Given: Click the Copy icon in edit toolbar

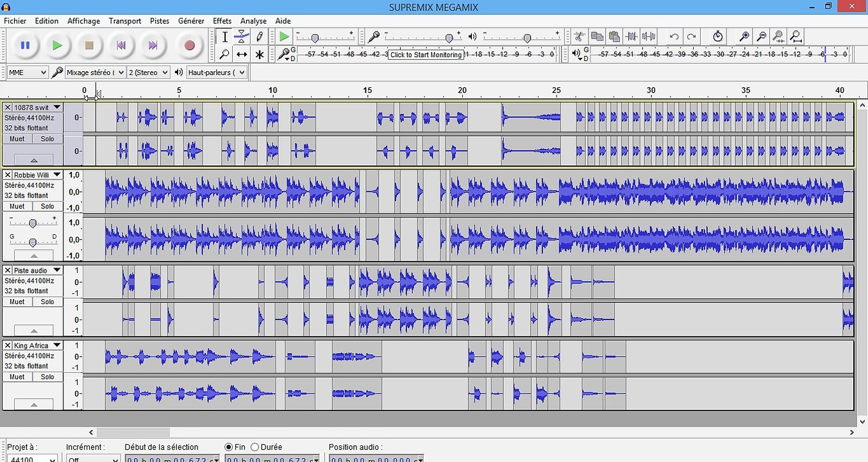Looking at the screenshot, I should pyautogui.click(x=597, y=37).
